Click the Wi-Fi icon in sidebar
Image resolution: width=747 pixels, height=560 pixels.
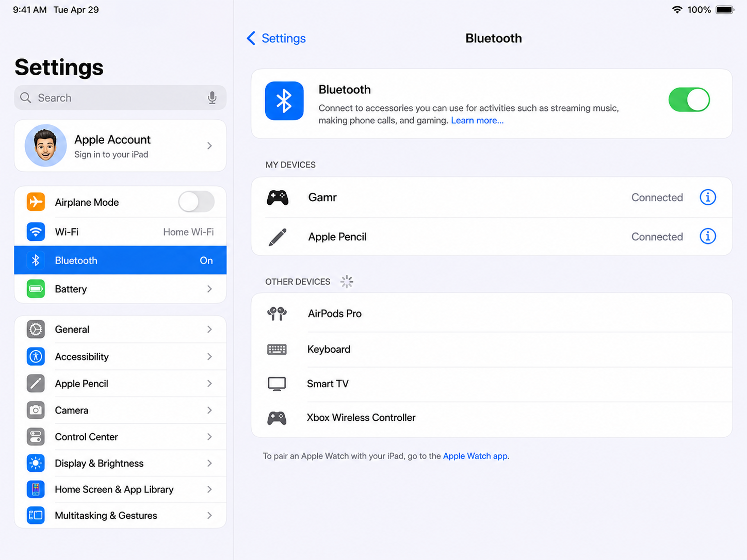coord(36,232)
